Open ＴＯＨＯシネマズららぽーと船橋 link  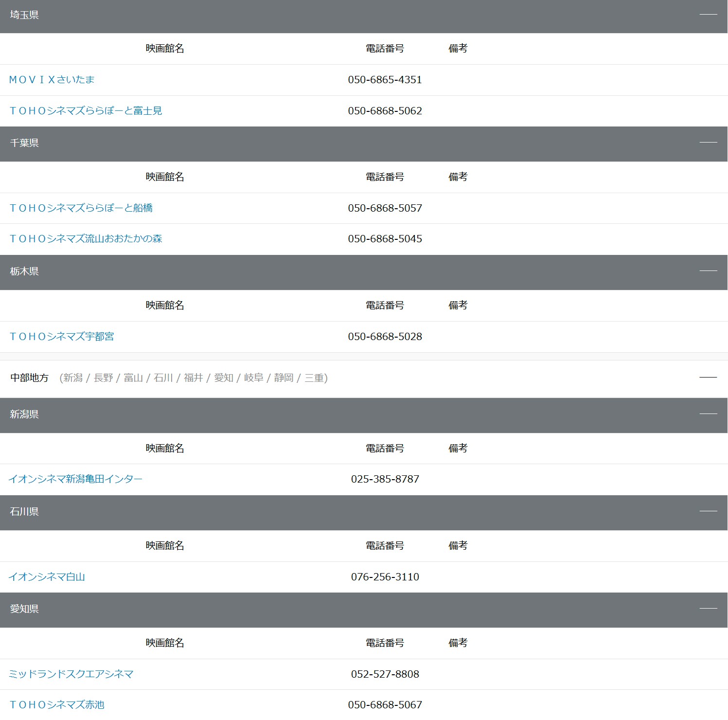81,208
